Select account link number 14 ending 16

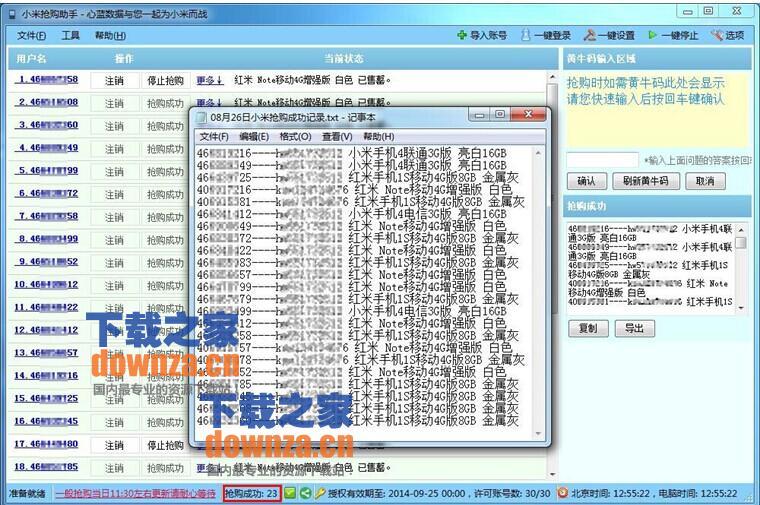(x=47, y=376)
